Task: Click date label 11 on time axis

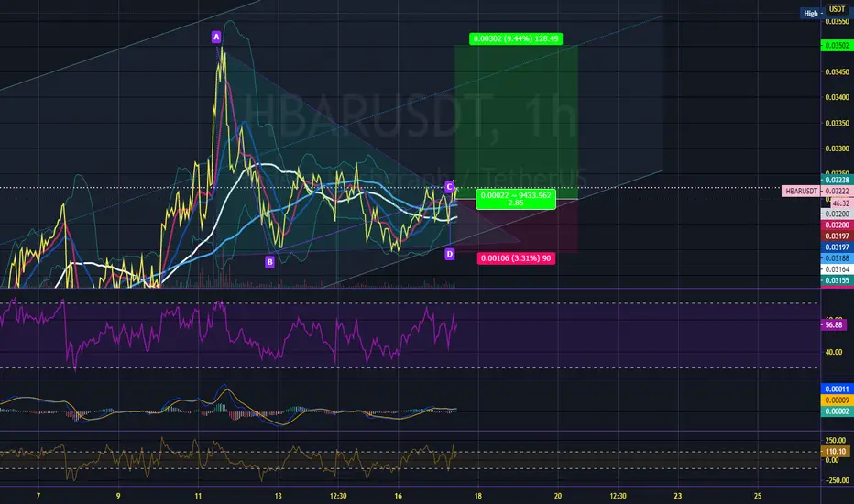Action: [x=198, y=496]
